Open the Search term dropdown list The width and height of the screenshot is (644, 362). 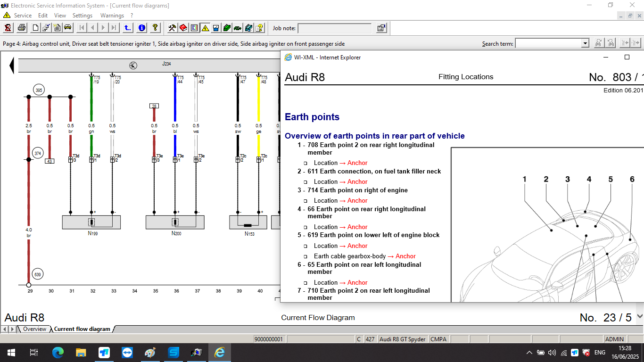point(585,42)
